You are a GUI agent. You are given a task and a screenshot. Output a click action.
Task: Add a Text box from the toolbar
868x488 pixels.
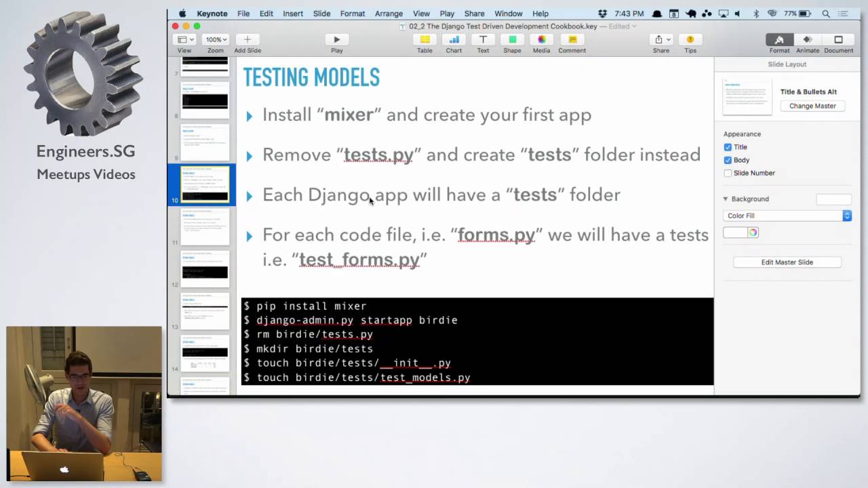483,40
